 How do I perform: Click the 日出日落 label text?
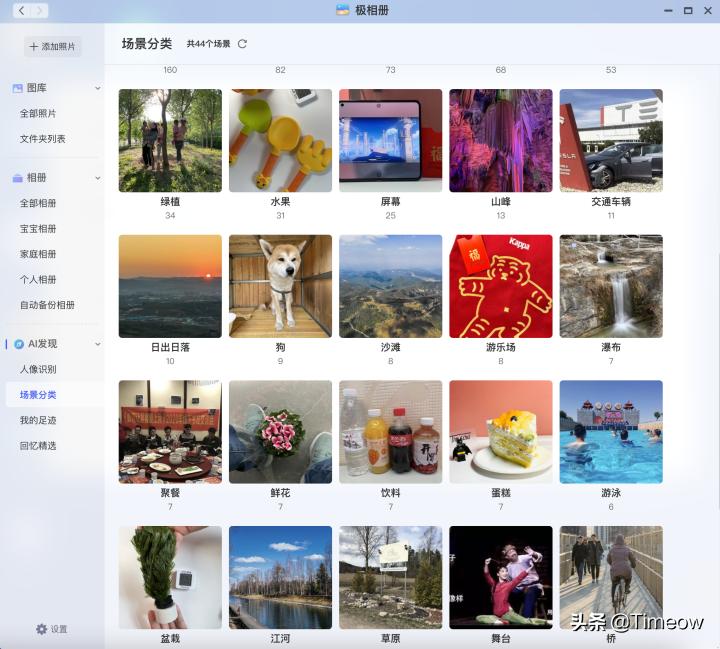(170, 347)
